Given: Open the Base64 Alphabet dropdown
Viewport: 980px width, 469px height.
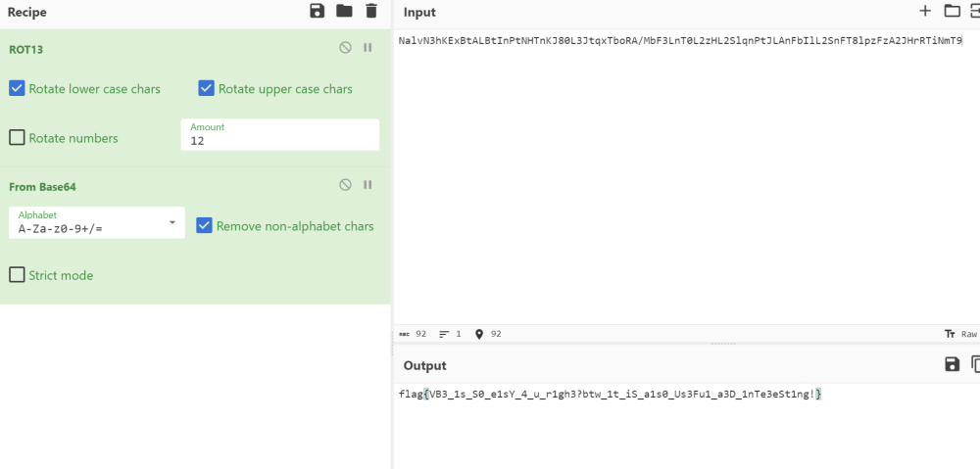Looking at the screenshot, I should pos(96,222).
